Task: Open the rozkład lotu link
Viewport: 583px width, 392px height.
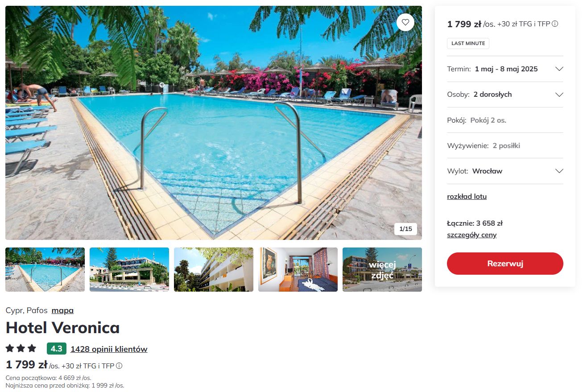Action: [x=467, y=196]
